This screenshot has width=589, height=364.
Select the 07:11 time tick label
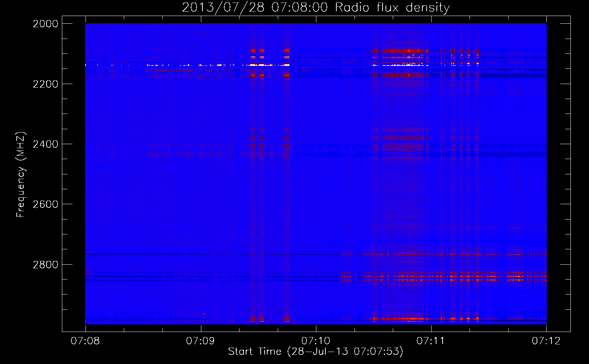click(x=431, y=341)
